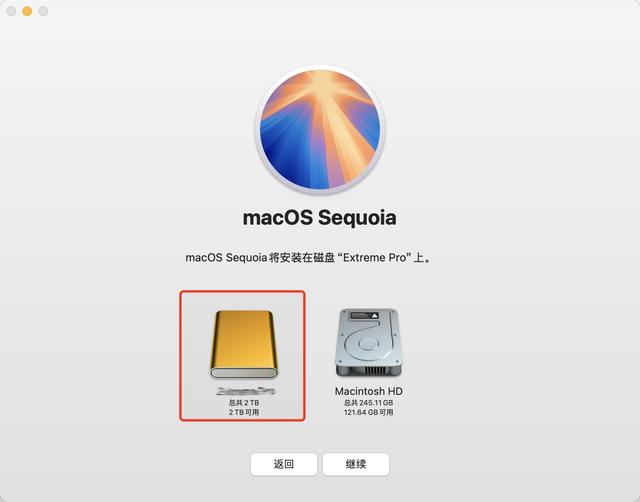Click the 总共 245.11 GB capacity text
The width and height of the screenshot is (640, 502).
[x=368, y=403]
